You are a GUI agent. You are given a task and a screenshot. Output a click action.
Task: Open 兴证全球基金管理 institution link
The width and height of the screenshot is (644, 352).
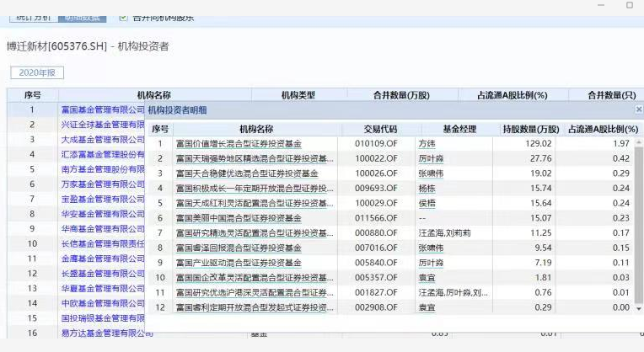click(103, 125)
